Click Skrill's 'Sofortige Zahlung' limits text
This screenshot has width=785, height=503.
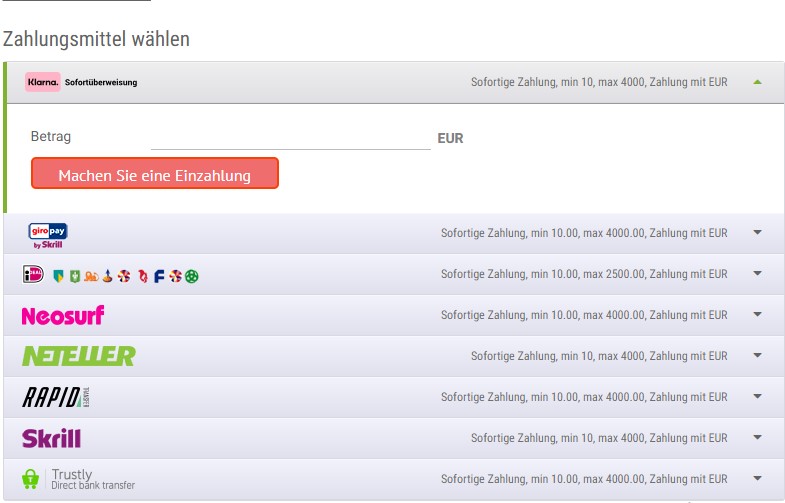click(599, 438)
